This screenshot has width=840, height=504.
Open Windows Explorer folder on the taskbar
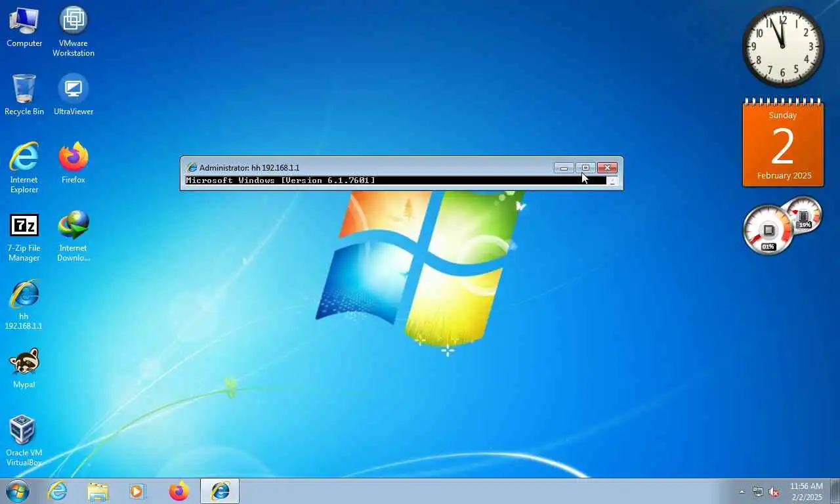point(98,491)
